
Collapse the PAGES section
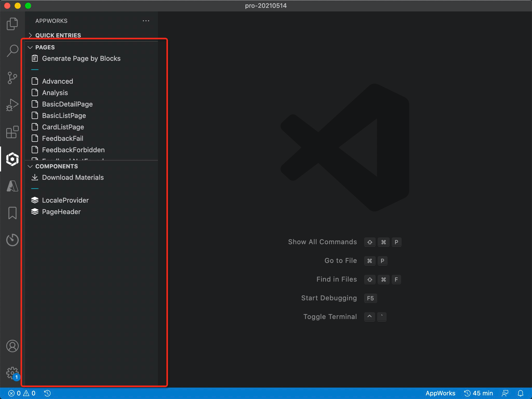coord(91,47)
